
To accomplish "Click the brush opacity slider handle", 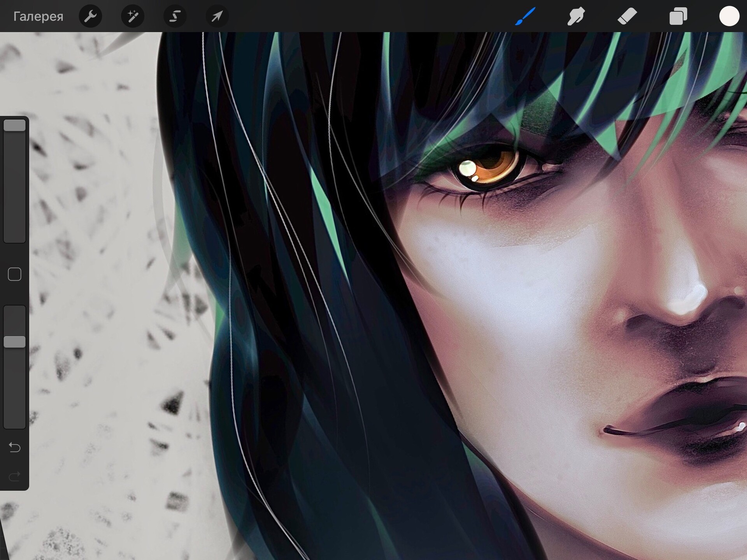I will point(15,342).
